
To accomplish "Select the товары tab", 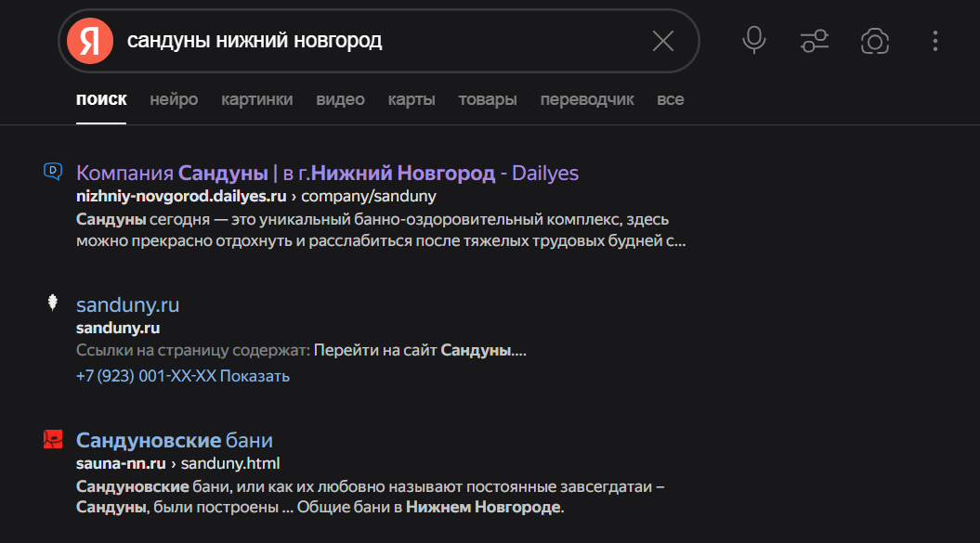I will click(x=488, y=99).
